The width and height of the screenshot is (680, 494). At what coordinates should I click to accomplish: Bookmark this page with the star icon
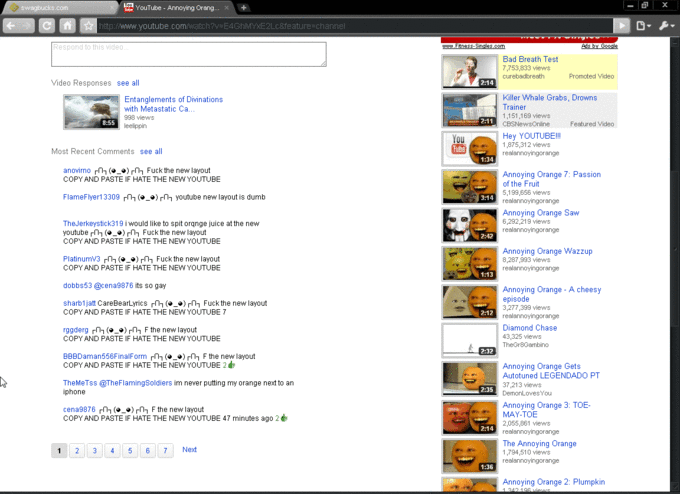tap(88, 26)
